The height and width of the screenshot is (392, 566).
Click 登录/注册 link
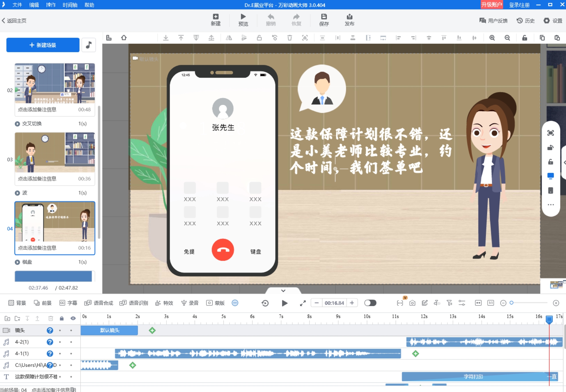coord(519,5)
